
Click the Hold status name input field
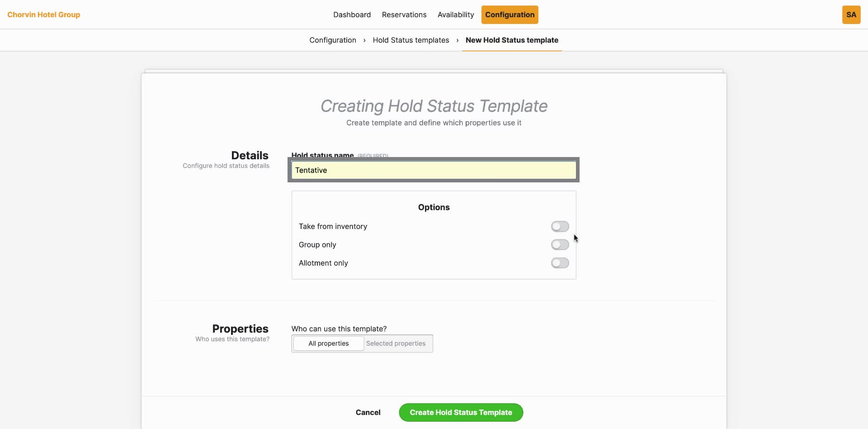pos(433,170)
